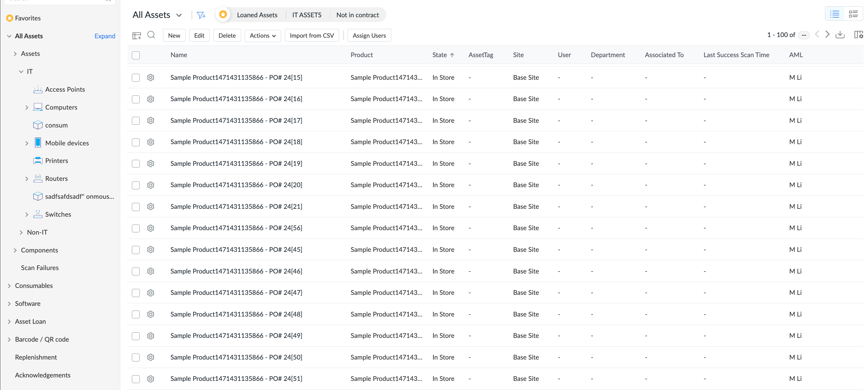Check the PO# 24[48] row checkbox
The width and height of the screenshot is (868, 390).
coord(136,314)
